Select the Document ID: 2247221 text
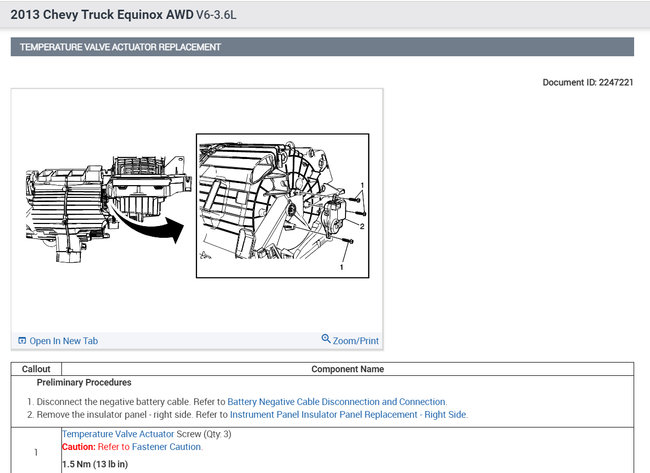This screenshot has height=473, width=650. (x=588, y=82)
